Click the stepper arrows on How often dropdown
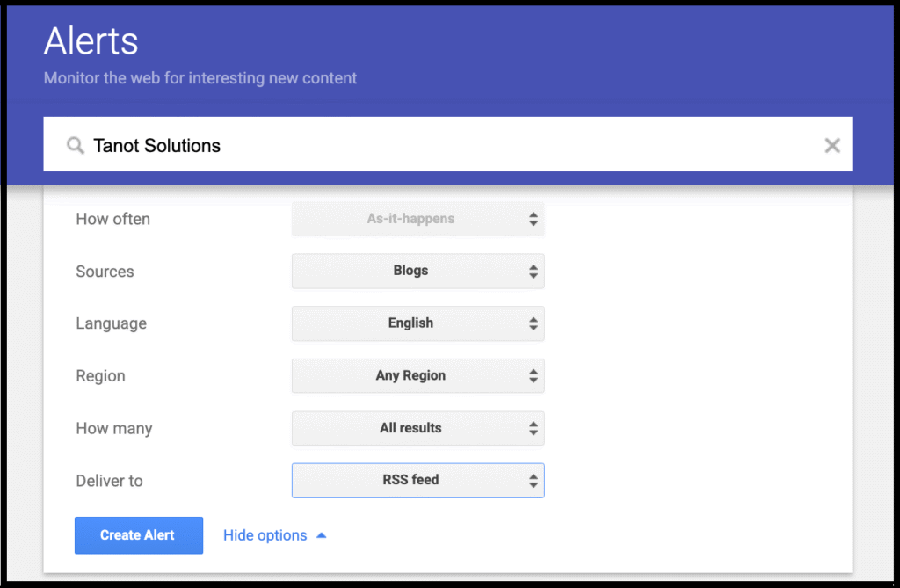This screenshot has height=588, width=900. click(533, 219)
